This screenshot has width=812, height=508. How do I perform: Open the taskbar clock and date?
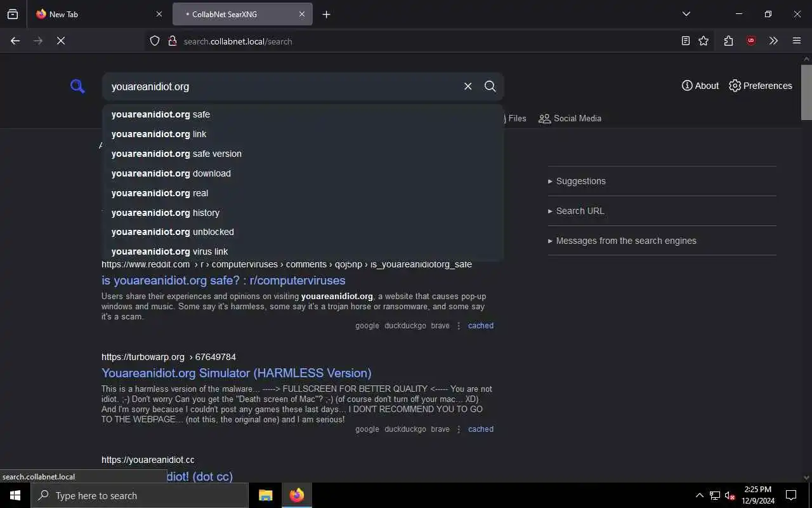click(x=758, y=495)
